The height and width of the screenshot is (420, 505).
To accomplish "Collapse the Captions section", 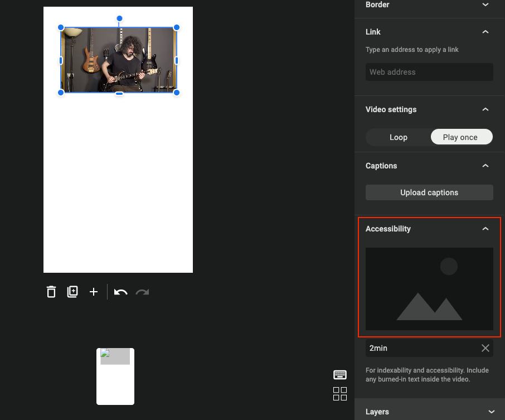I will pyautogui.click(x=485, y=166).
